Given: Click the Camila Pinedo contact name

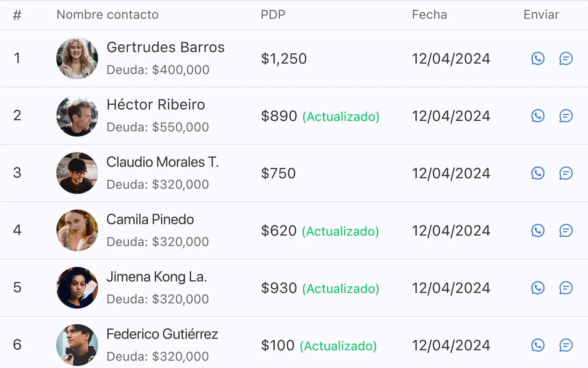Looking at the screenshot, I should 150,219.
